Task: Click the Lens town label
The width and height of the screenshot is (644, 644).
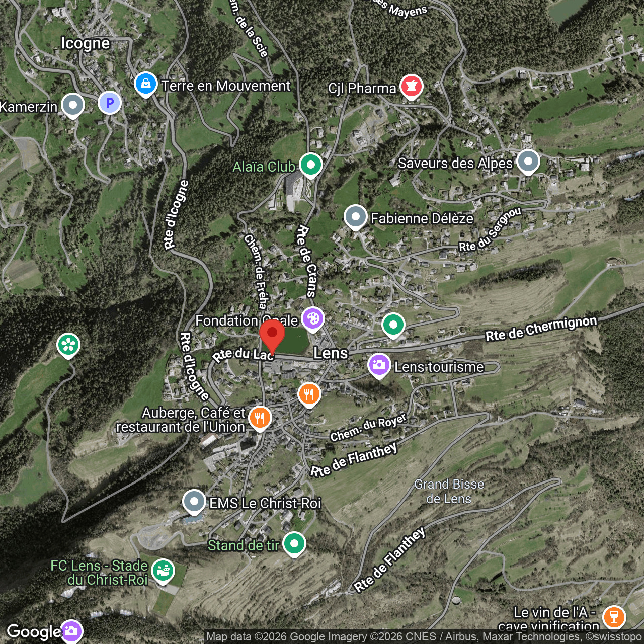Action: pyautogui.click(x=331, y=353)
